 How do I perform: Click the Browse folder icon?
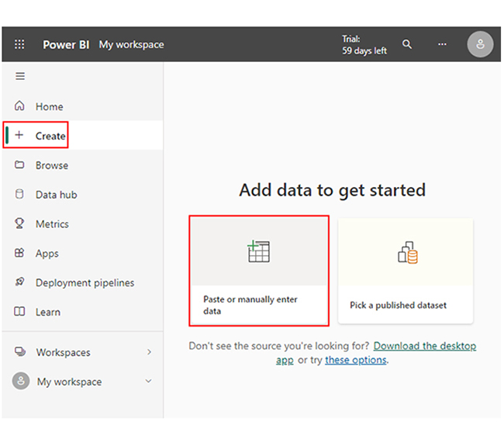point(19,164)
